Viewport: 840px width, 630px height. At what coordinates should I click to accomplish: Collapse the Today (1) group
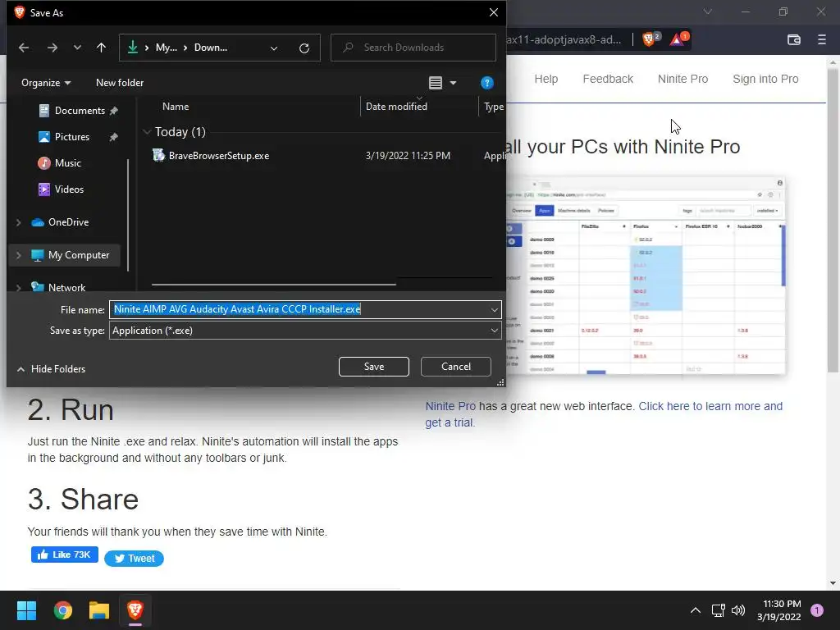(148, 132)
